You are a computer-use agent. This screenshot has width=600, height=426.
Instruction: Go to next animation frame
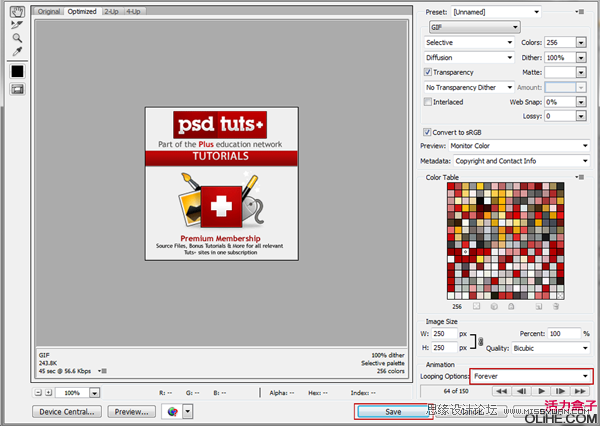[x=561, y=391]
